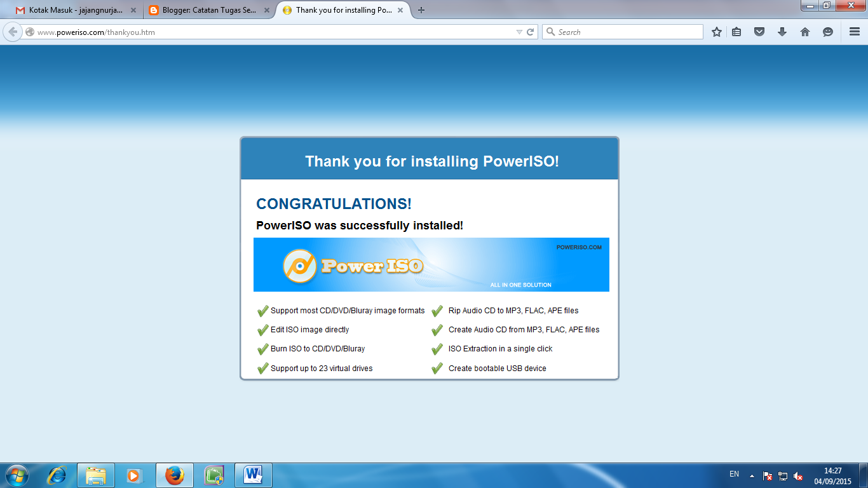Show hidden tray icons arrow
This screenshot has height=488, width=868.
[x=752, y=475]
